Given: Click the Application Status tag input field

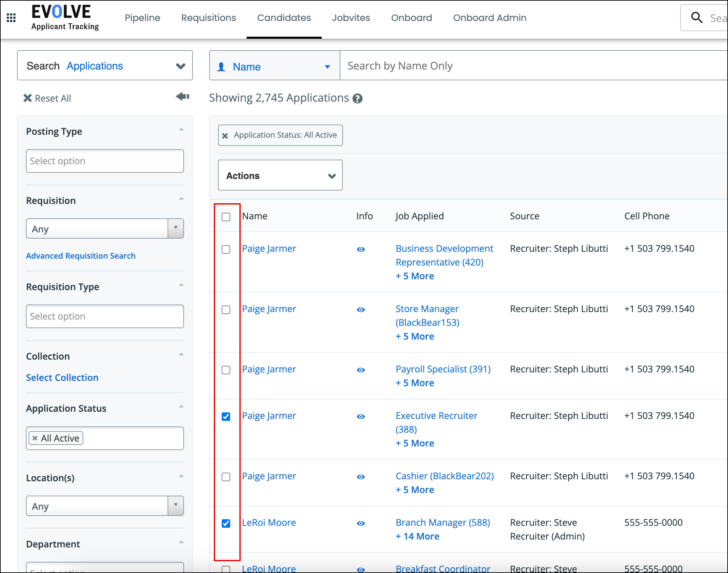Looking at the screenshot, I should pos(105,438).
